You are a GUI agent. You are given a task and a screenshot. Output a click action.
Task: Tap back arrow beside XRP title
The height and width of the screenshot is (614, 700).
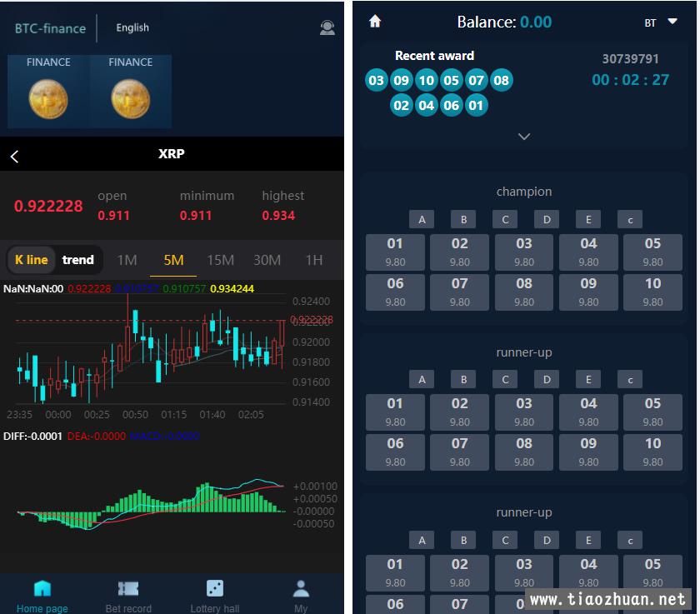pyautogui.click(x=14, y=156)
